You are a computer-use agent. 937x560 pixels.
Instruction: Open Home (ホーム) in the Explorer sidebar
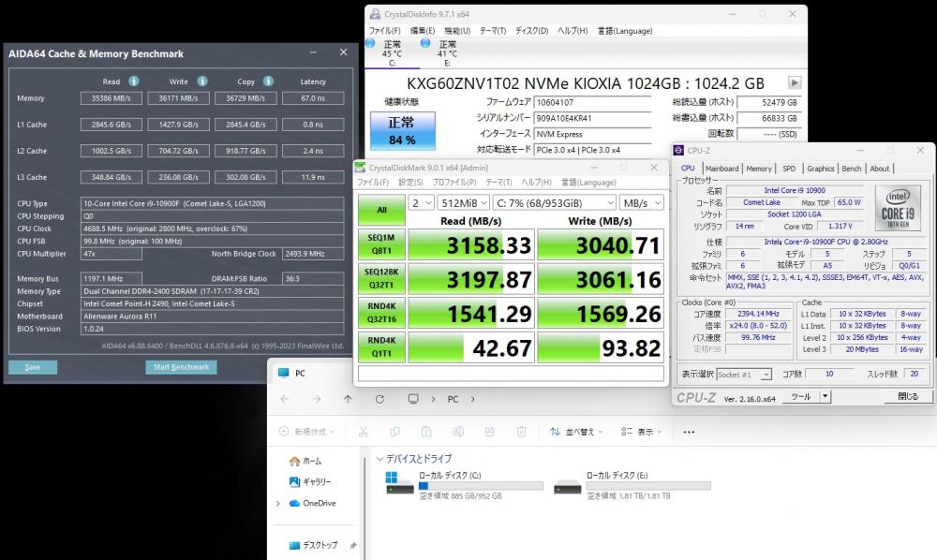click(305, 461)
